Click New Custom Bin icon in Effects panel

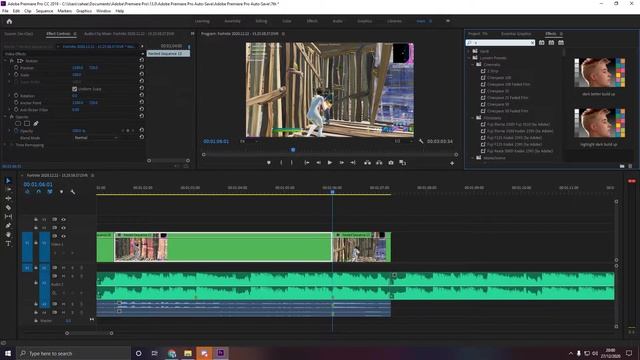[622, 166]
